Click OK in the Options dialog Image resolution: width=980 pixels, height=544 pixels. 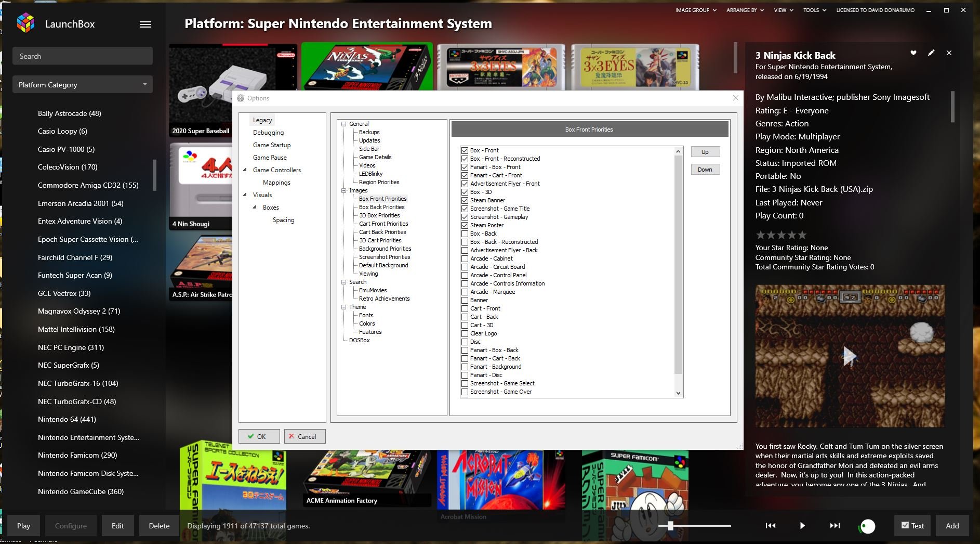tap(259, 436)
